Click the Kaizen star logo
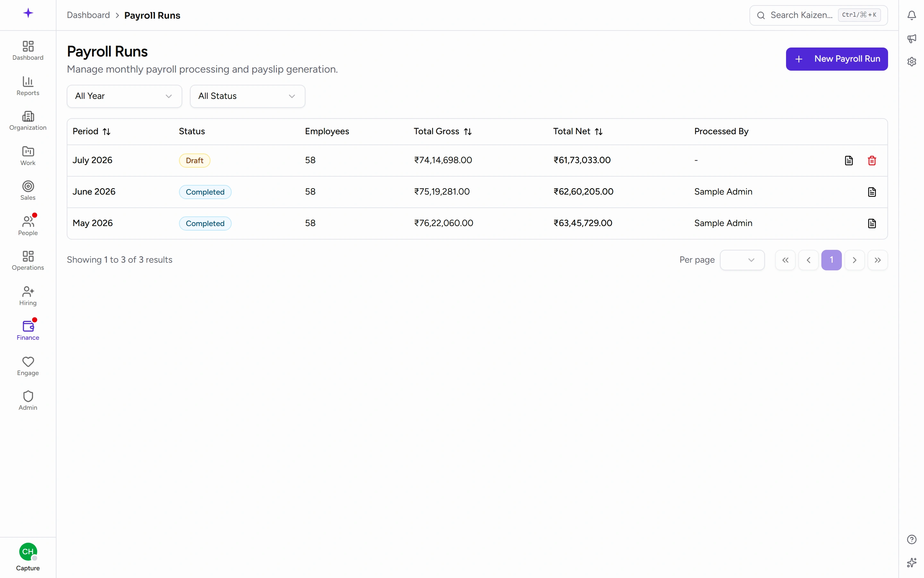This screenshot has width=924, height=578. pos(28,13)
